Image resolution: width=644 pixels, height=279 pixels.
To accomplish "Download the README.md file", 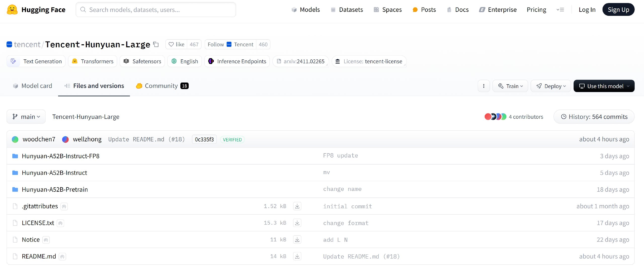I will pyautogui.click(x=297, y=256).
